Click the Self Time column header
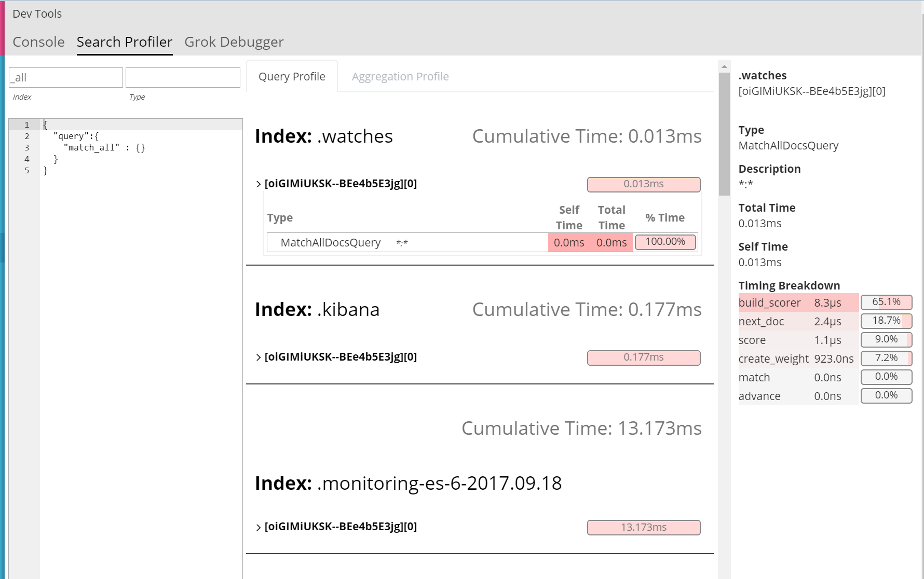This screenshot has height=579, width=924. click(x=569, y=217)
